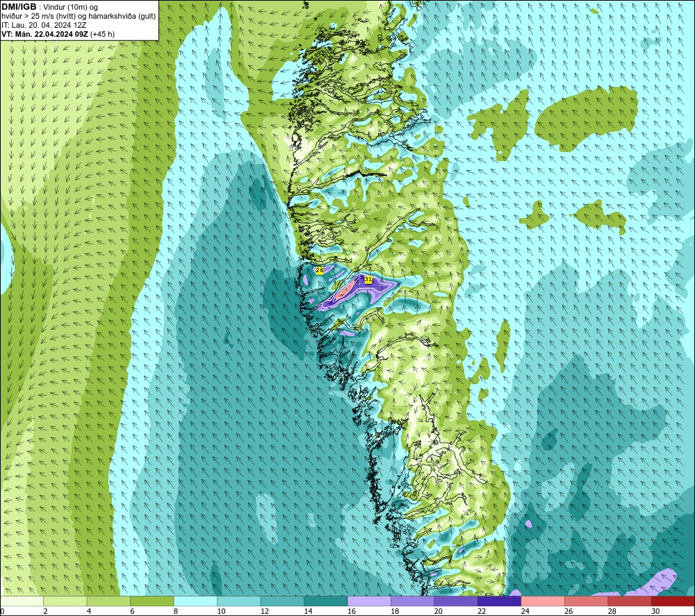This screenshot has width=695, height=616.
Task: Click the '(+45 h)' forecast offset text
Action: tap(102, 34)
